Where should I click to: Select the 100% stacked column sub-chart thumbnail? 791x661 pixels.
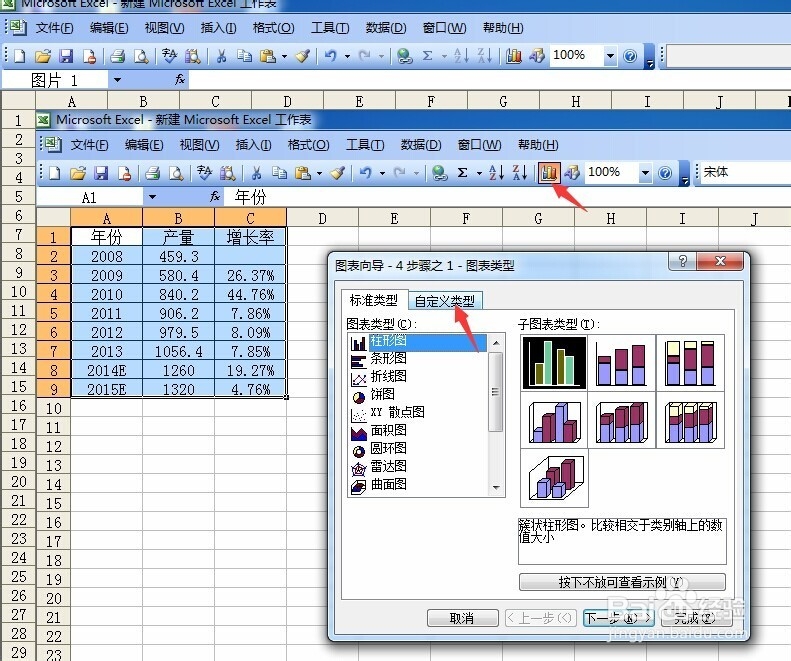(x=690, y=362)
